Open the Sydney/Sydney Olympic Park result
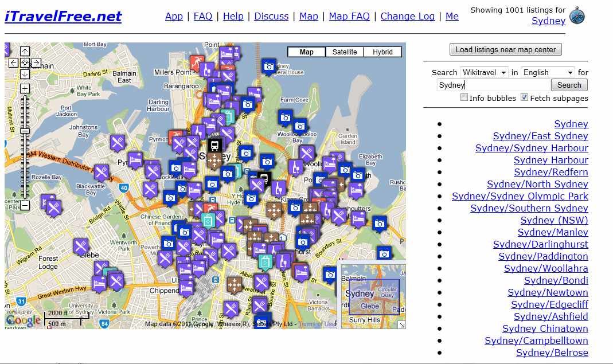Screen dimensions: 613x364 click(520, 196)
